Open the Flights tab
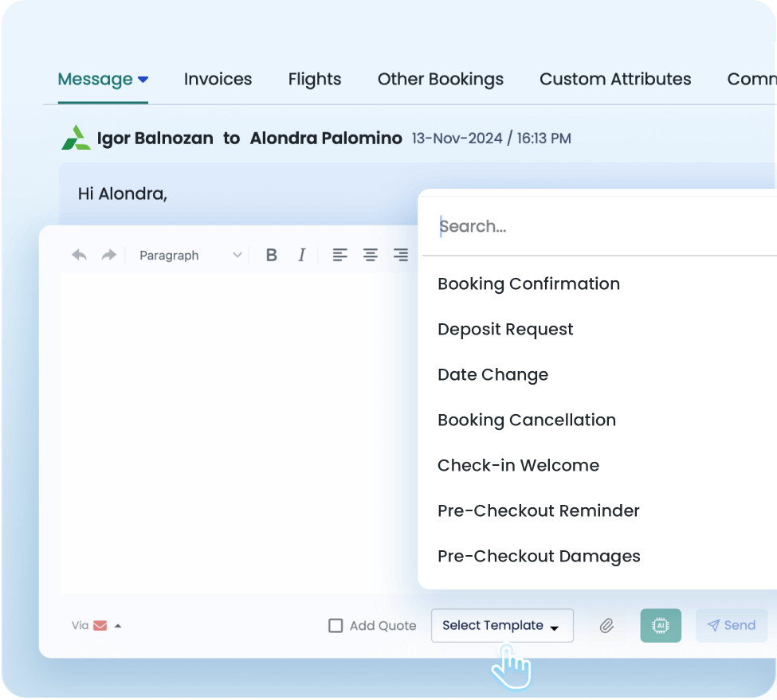Viewport: 777px width, 700px height. click(x=315, y=79)
